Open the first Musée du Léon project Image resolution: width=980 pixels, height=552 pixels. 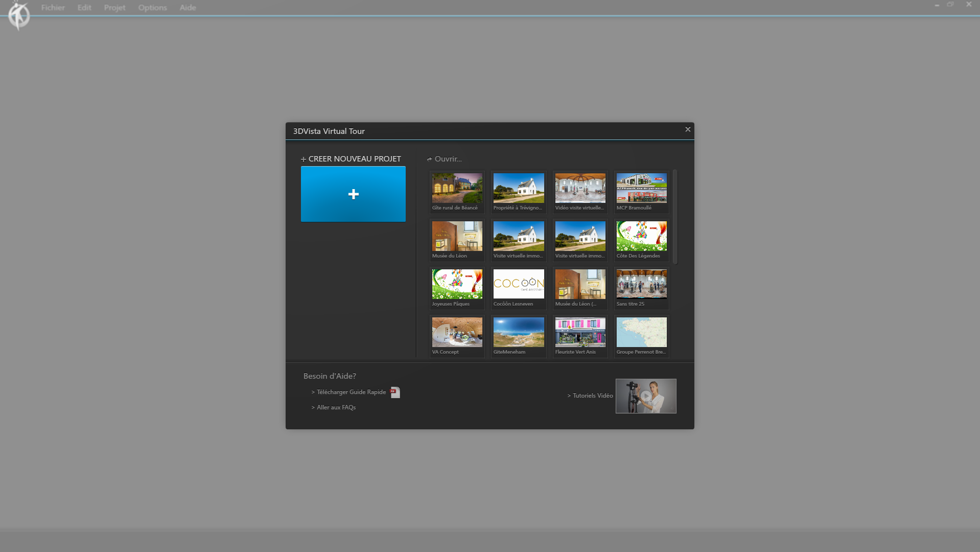click(457, 240)
